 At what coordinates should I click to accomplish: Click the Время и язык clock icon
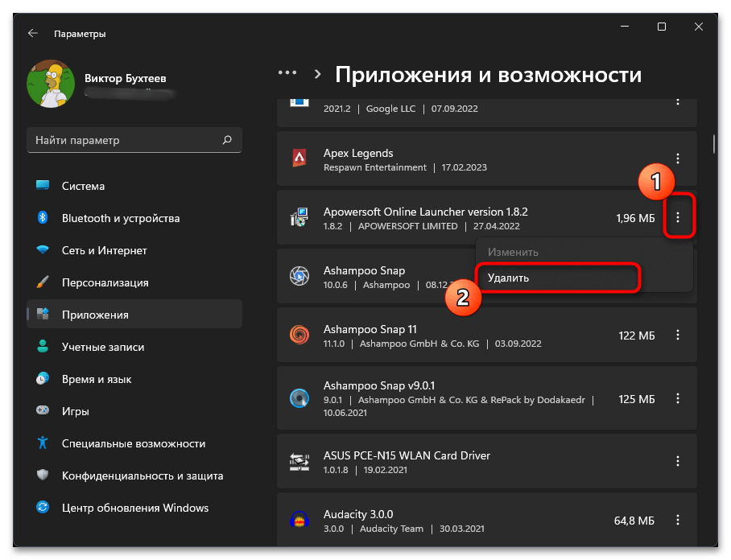[x=43, y=378]
